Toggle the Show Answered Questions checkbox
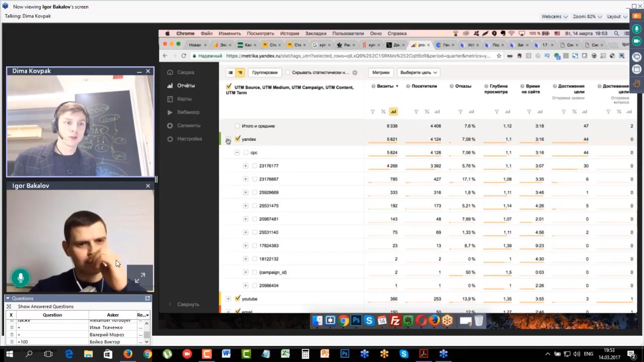 tap(9, 306)
